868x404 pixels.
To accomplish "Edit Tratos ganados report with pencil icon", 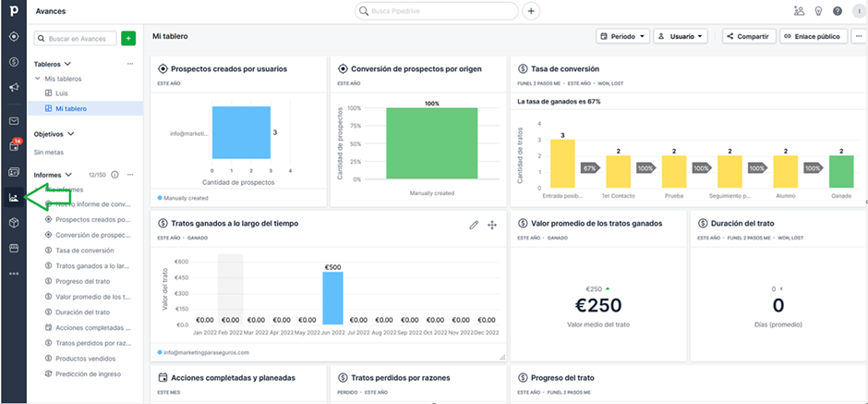I will [474, 225].
